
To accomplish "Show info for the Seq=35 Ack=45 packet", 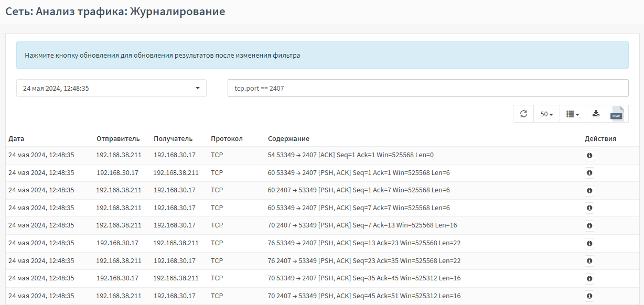I will point(589,279).
